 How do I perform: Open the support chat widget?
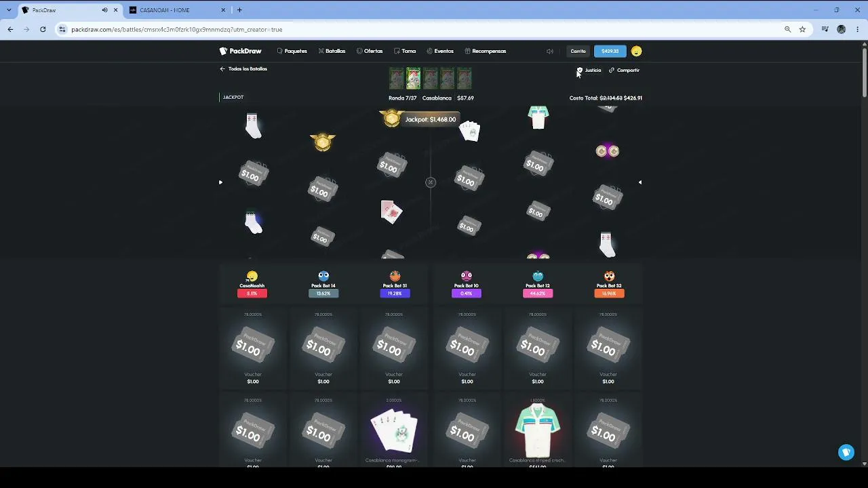[x=846, y=452]
